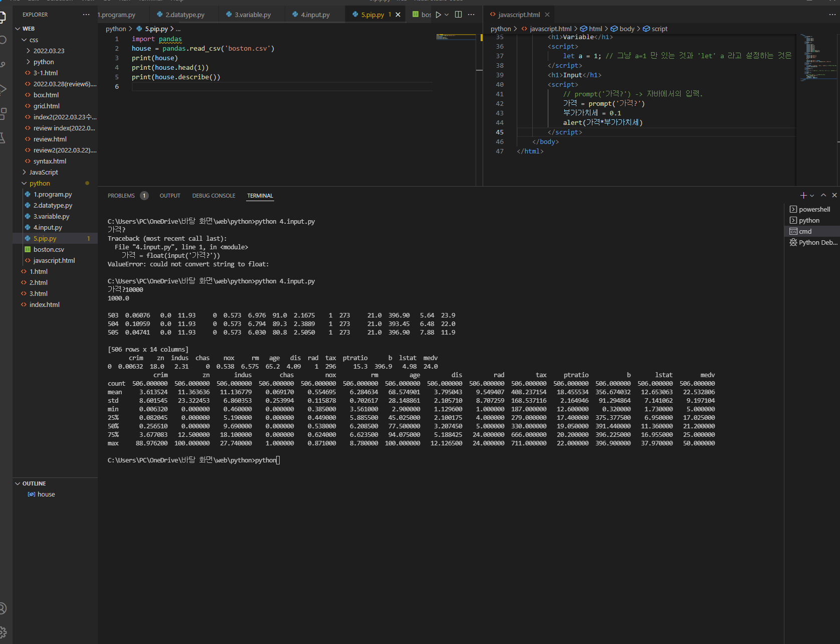Maximize the terminal panel size
Viewport: 840px width, 644px height.
pos(823,195)
